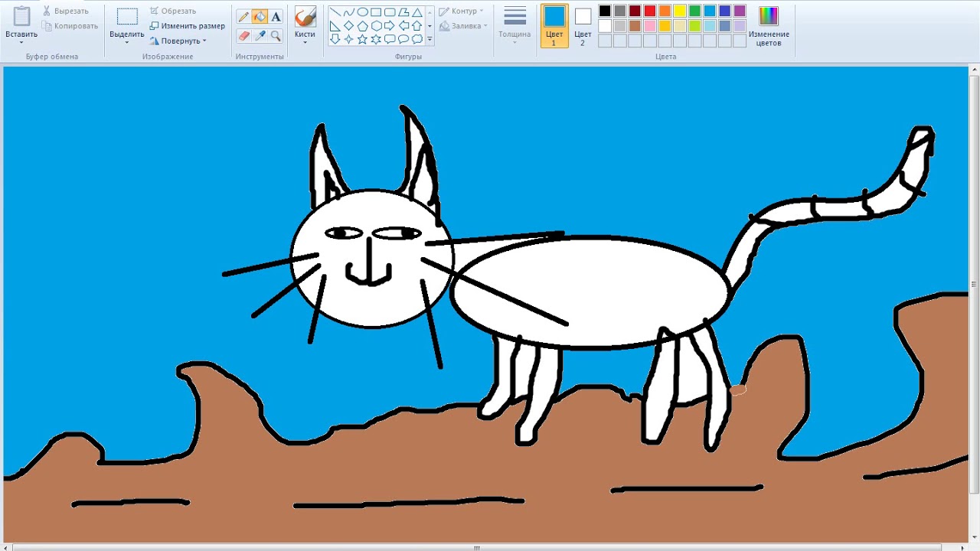Select the Fill with color bucket tool
This screenshot has width=980, height=551.
[x=260, y=17]
